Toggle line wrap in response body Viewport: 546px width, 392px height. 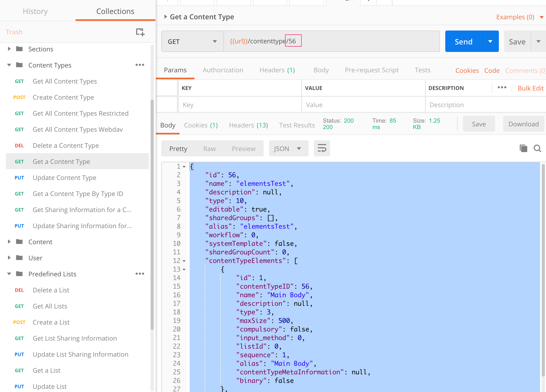tap(322, 148)
